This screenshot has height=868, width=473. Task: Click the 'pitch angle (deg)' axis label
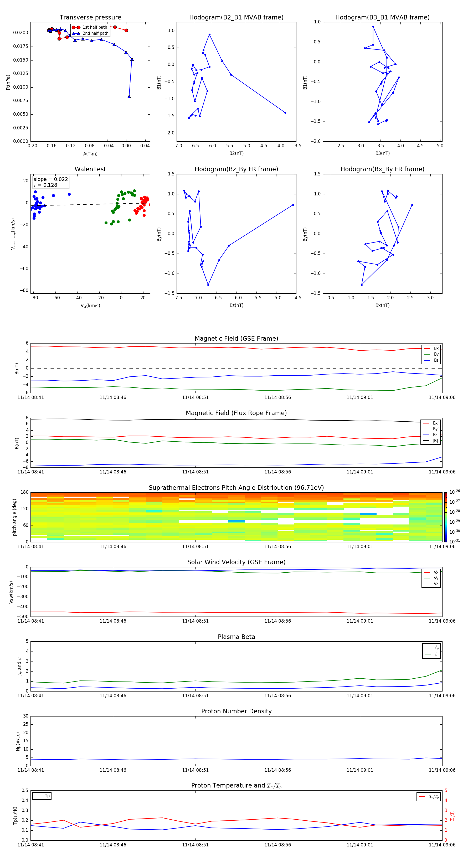[x=14, y=517]
